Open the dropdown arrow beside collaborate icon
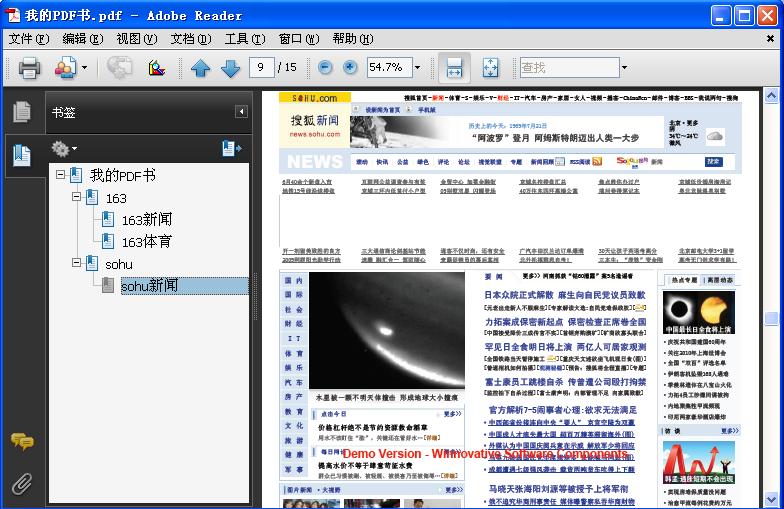Viewport: 784px width, 509px height. pyautogui.click(x=84, y=68)
